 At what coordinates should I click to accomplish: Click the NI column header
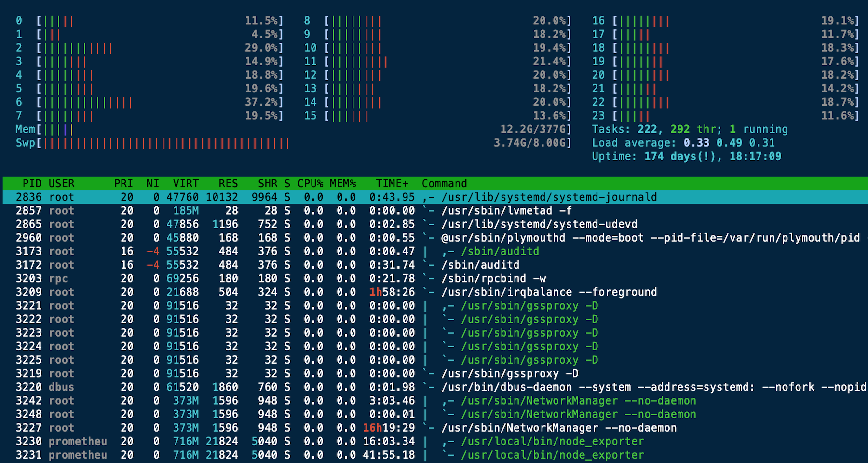[153, 183]
